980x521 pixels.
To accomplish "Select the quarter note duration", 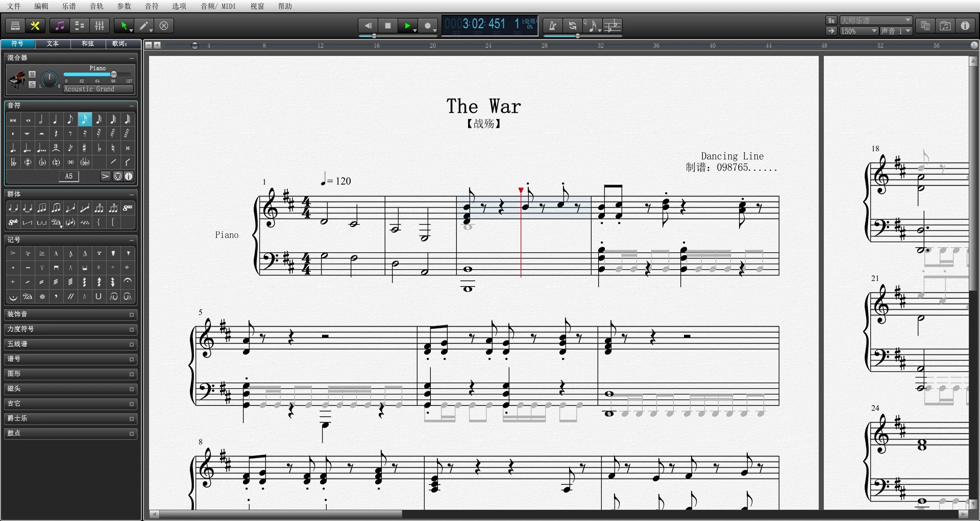I will pos(56,120).
